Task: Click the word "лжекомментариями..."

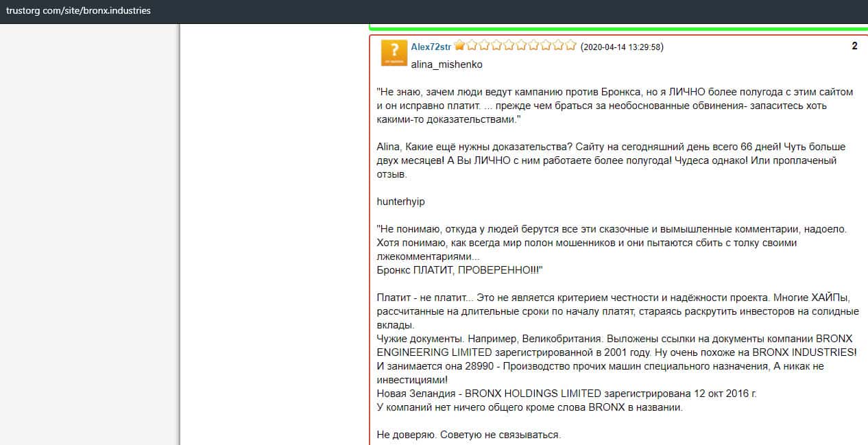Action: pos(429,256)
